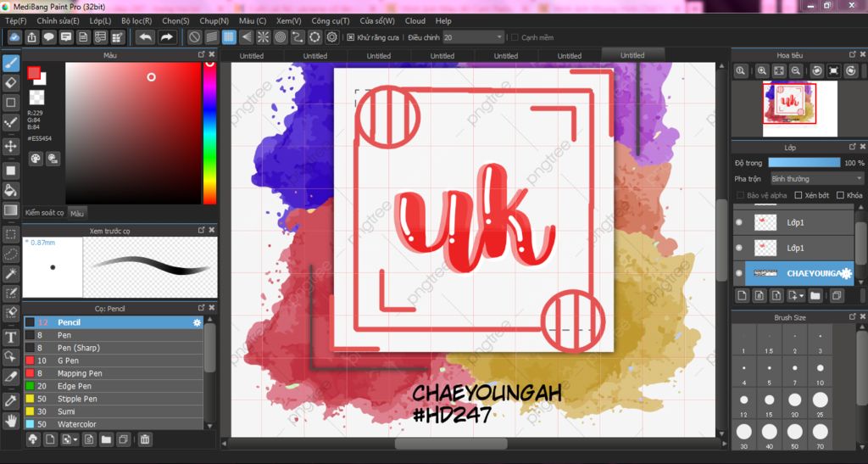Open the Điều chỉnh value dropdown
868x464 pixels.
tap(498, 37)
